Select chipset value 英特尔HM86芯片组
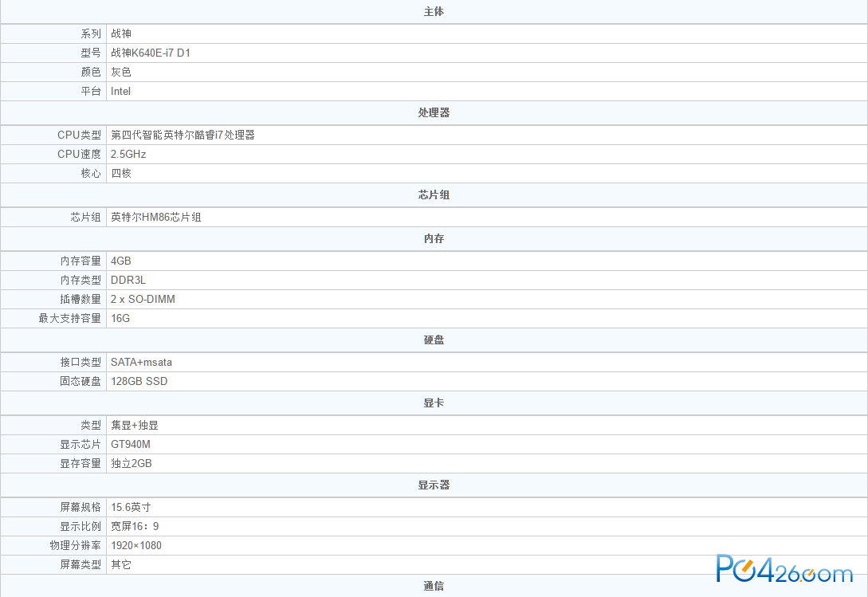Image resolution: width=868 pixels, height=597 pixels. 156,217
